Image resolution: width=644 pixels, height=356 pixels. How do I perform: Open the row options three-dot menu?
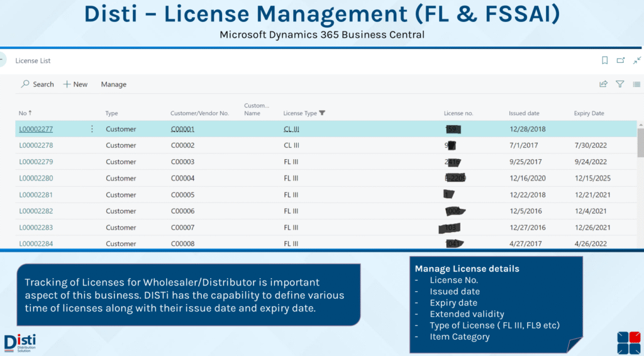[92, 129]
